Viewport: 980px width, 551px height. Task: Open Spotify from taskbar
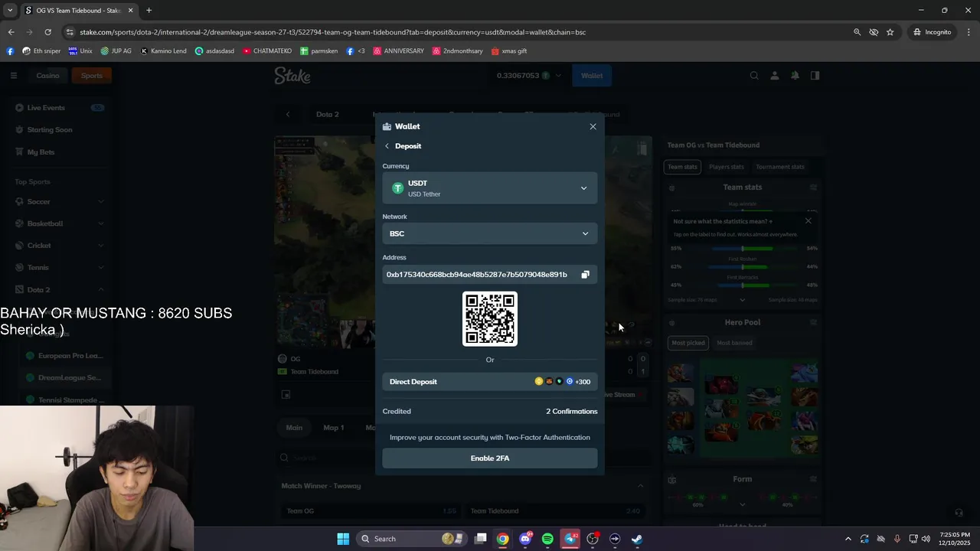coord(547,539)
